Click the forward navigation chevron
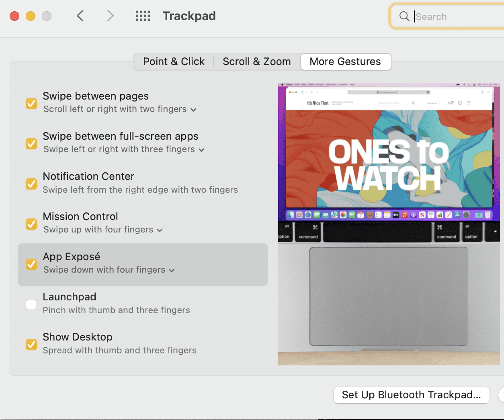The image size is (504, 420). (x=111, y=16)
